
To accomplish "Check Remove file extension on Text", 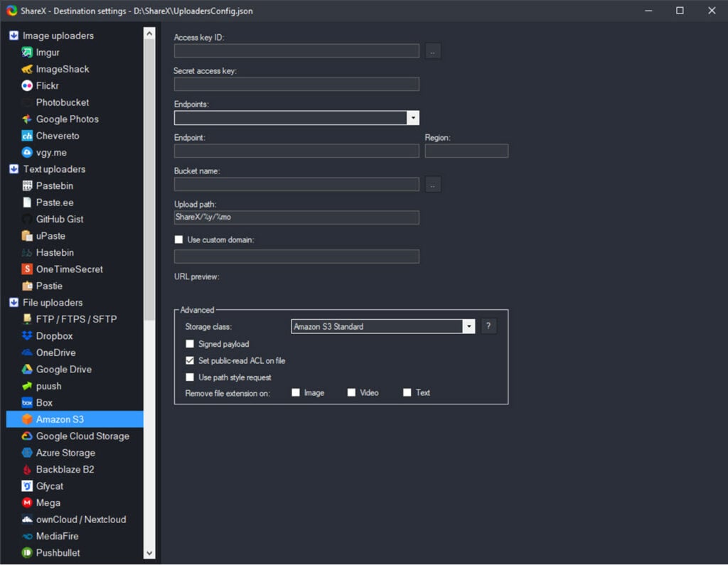I will coord(407,393).
